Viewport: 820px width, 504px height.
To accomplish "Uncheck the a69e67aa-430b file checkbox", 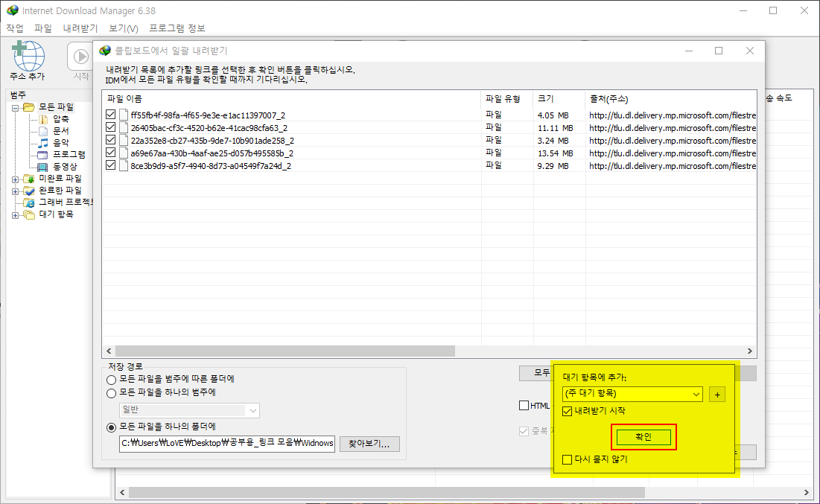I will pyautogui.click(x=110, y=153).
